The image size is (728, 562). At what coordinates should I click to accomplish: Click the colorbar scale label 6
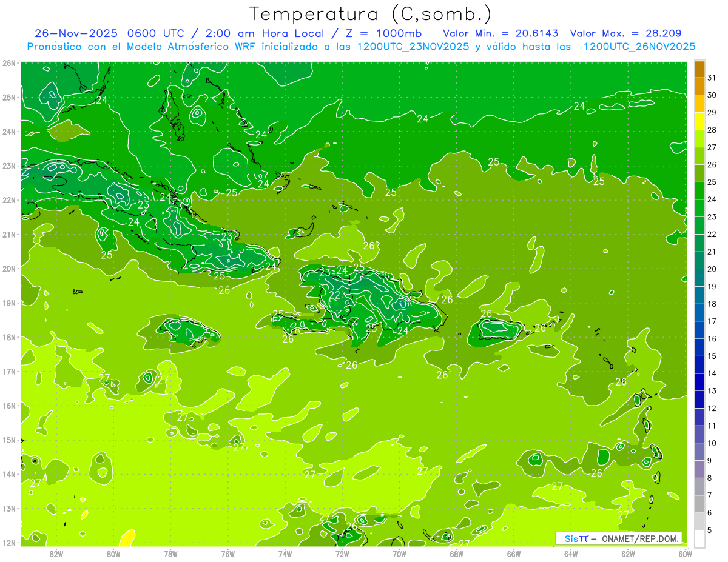pyautogui.click(x=709, y=513)
